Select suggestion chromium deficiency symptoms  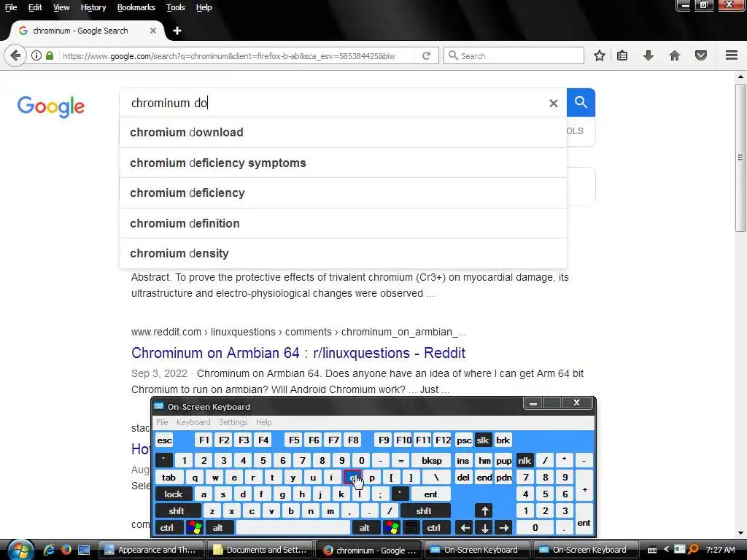coord(343,163)
